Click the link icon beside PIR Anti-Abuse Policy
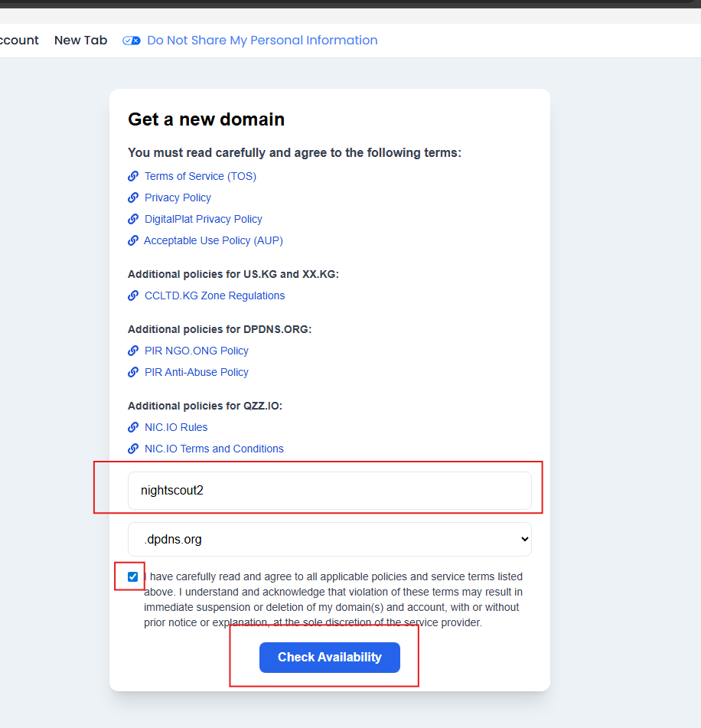The width and height of the screenshot is (701, 728). [x=133, y=372]
